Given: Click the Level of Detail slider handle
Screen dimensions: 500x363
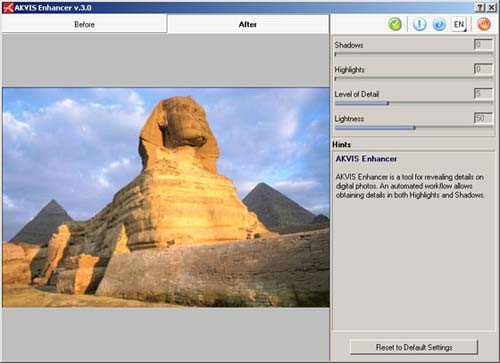Looking at the screenshot, I should coord(388,103).
